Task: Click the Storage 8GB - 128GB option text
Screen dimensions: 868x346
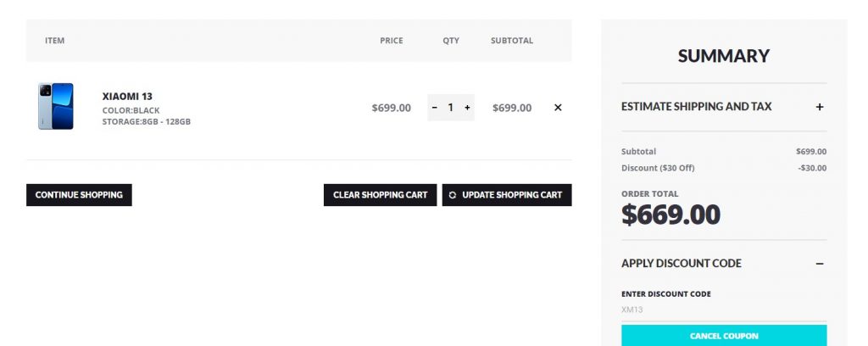Action: (146, 122)
